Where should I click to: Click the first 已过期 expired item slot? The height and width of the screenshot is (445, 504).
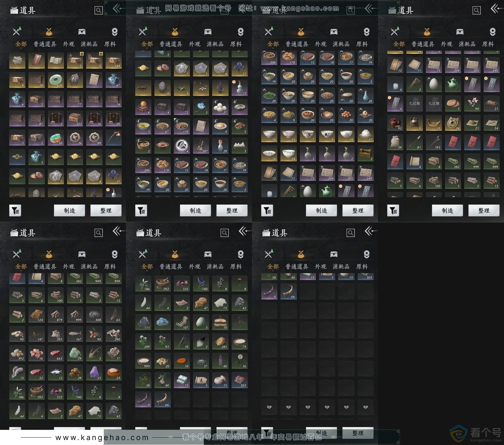click(x=414, y=104)
